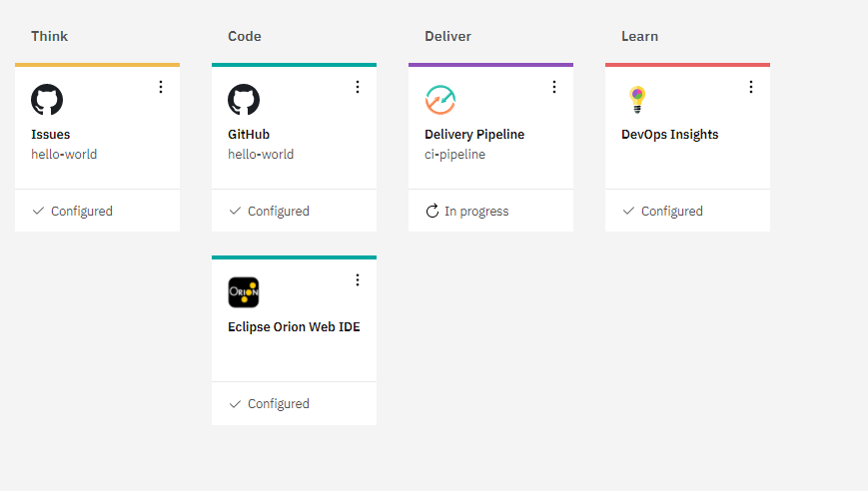The image size is (868, 491).
Task: Click the Configured checkmark on Issues card
Action: point(38,212)
